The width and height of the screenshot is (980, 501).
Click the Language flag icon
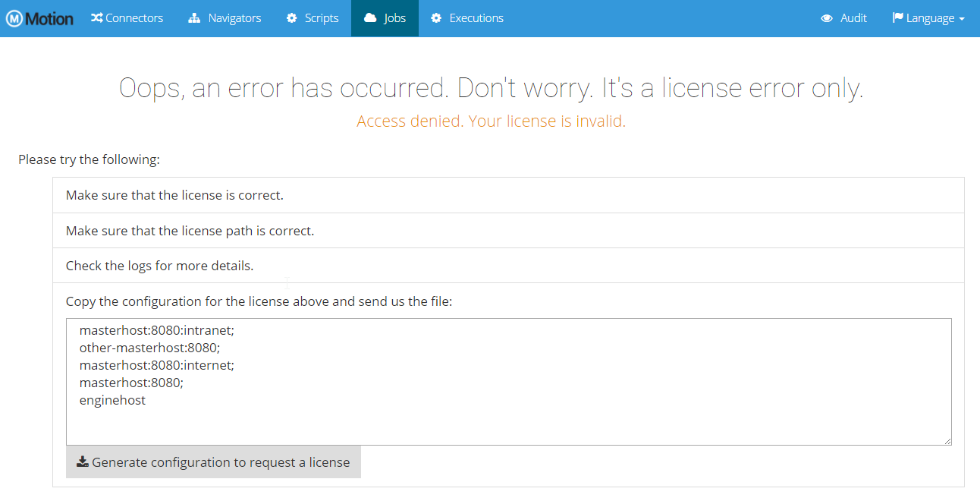(x=898, y=18)
